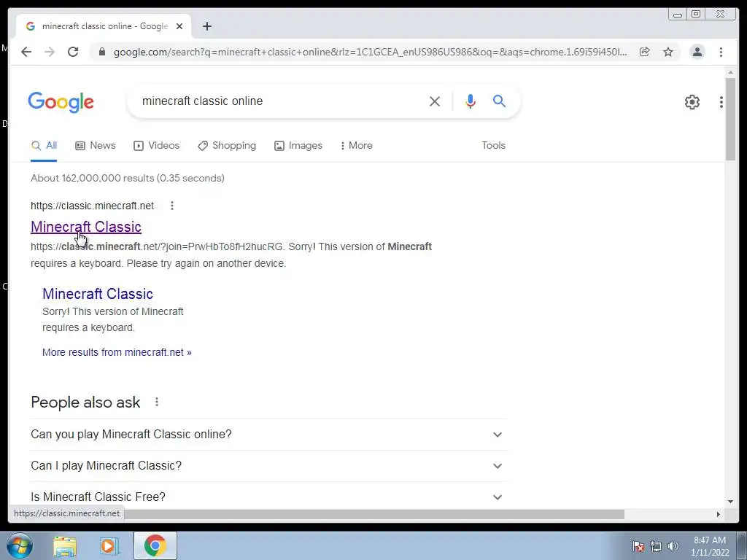Bookmark this page with the star
This screenshot has height=560, width=747.
point(668,52)
